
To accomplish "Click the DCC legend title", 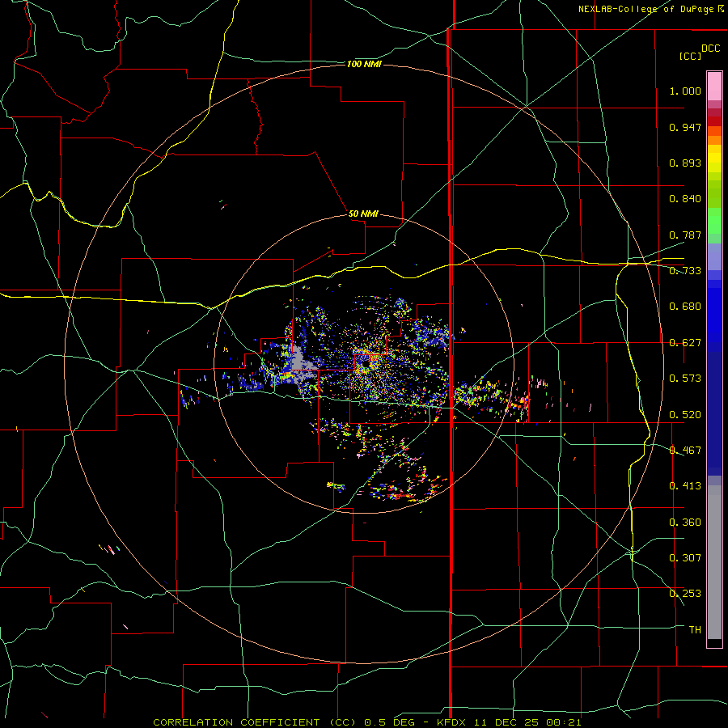I will [x=710, y=49].
